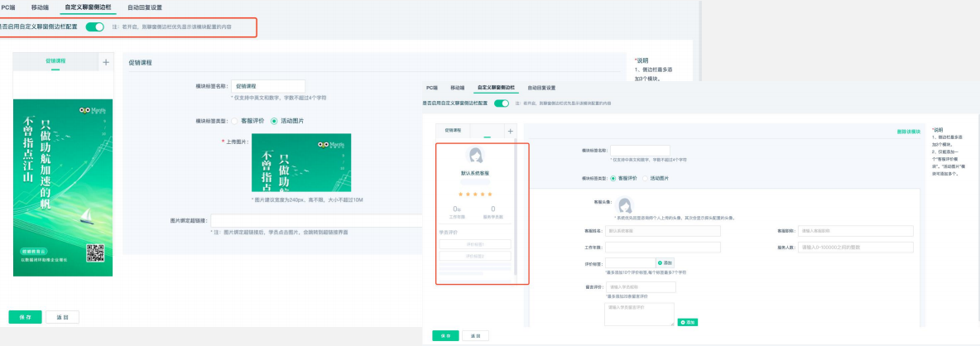Click the 添加 plus button under the comment textarea

coord(688,321)
